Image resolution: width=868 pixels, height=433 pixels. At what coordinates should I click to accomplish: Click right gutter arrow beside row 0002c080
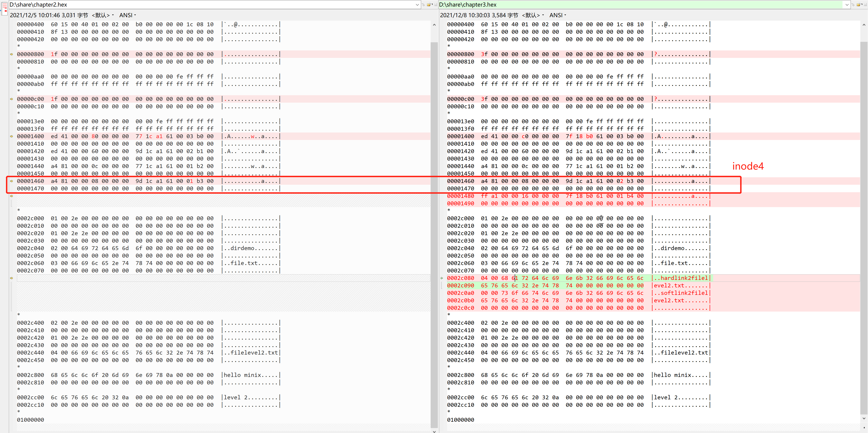pos(441,278)
